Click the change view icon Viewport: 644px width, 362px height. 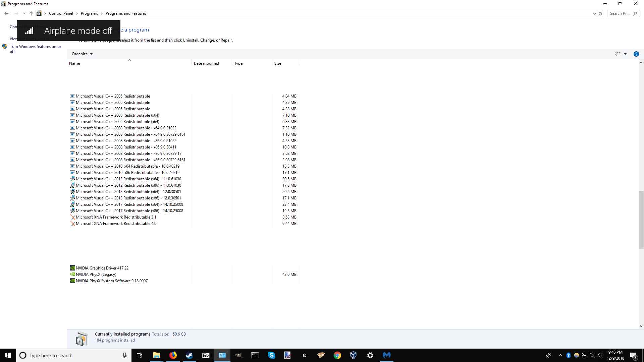point(617,54)
